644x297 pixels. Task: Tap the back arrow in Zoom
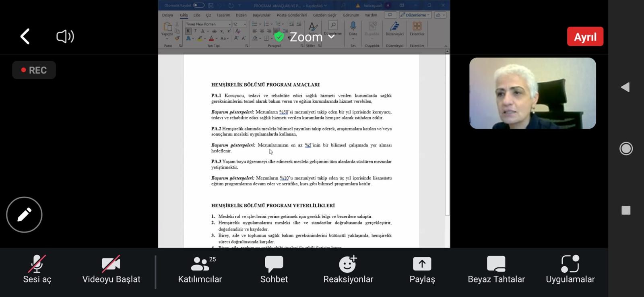[x=25, y=37]
